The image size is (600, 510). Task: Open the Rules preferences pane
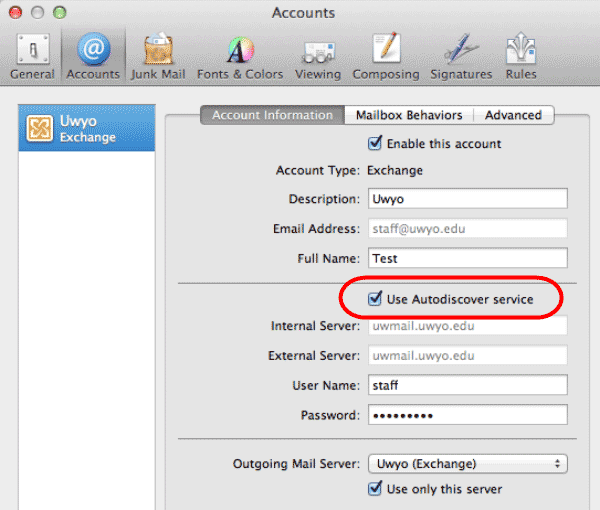pos(521,57)
